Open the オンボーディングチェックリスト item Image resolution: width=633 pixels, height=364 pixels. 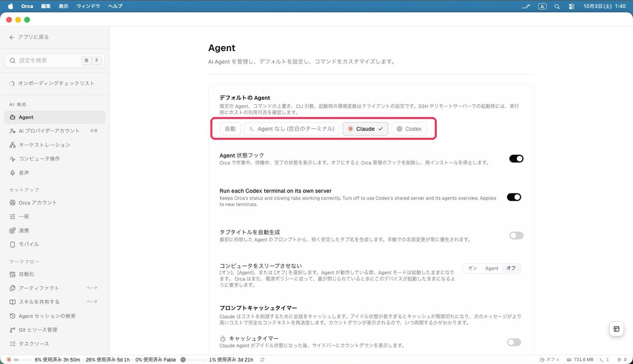(x=55, y=83)
